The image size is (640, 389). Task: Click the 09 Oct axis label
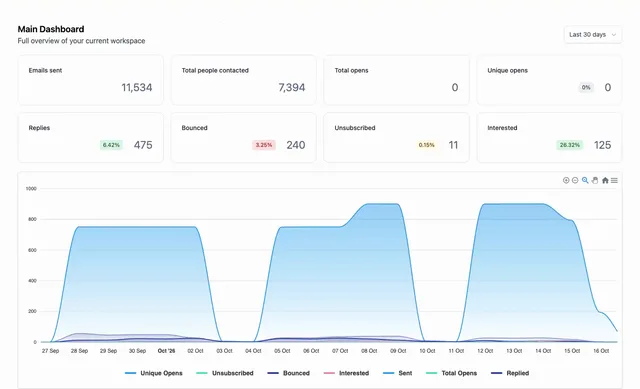pos(398,351)
